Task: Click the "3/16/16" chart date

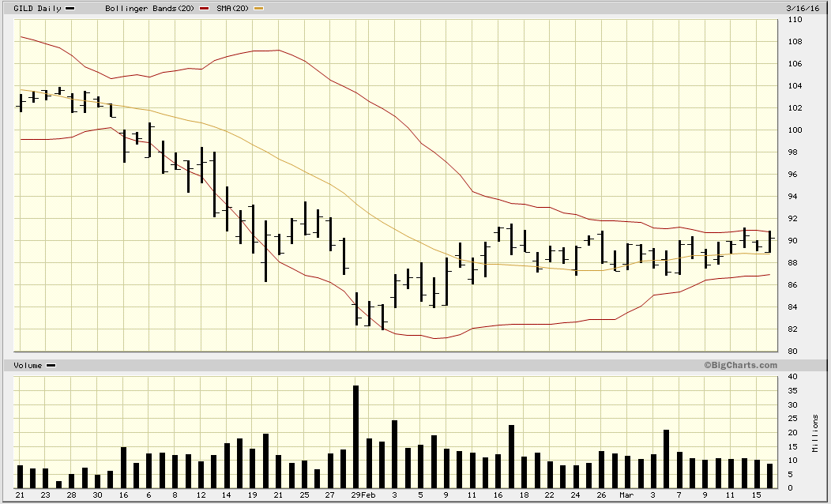Action: [x=801, y=9]
